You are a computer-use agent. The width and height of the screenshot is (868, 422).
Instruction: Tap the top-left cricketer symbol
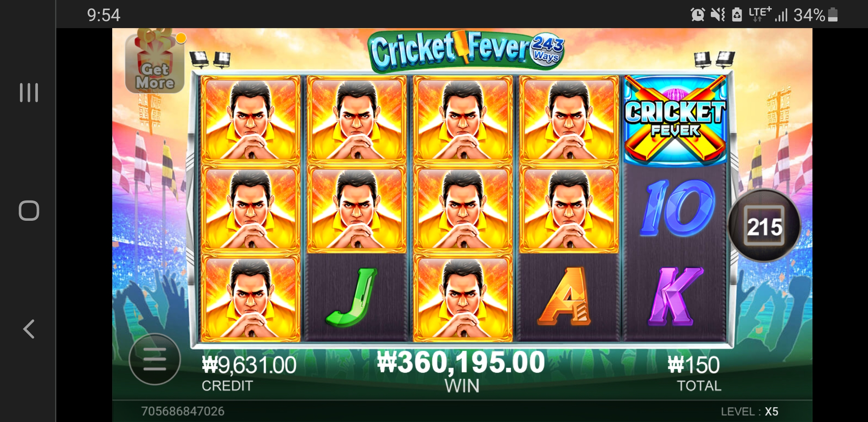(x=250, y=119)
